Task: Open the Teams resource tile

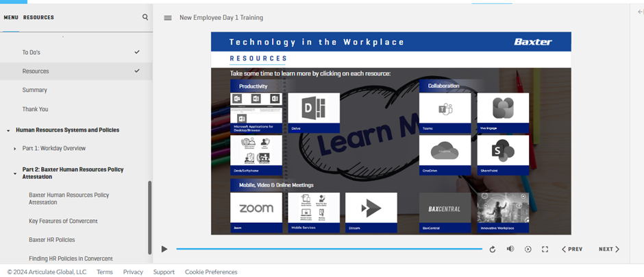Action: (x=445, y=113)
